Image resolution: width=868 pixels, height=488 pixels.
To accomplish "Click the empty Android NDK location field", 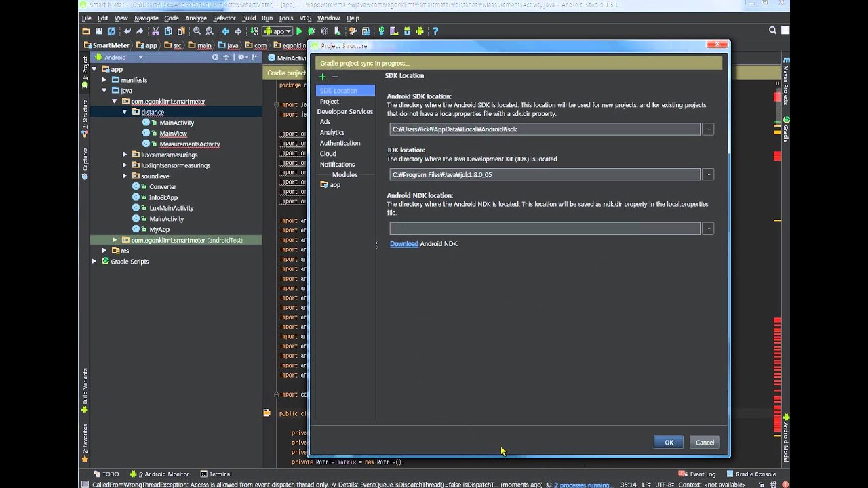I will click(x=545, y=228).
